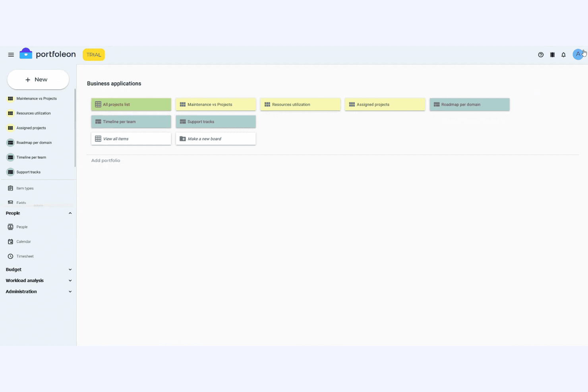Click the TRIAL badge
The height and width of the screenshot is (392, 588).
click(94, 55)
